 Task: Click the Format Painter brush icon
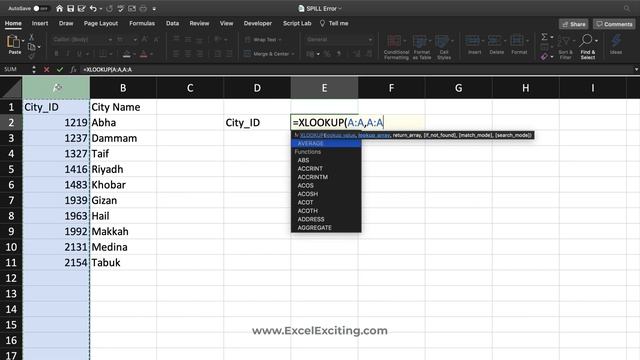click(x=31, y=56)
